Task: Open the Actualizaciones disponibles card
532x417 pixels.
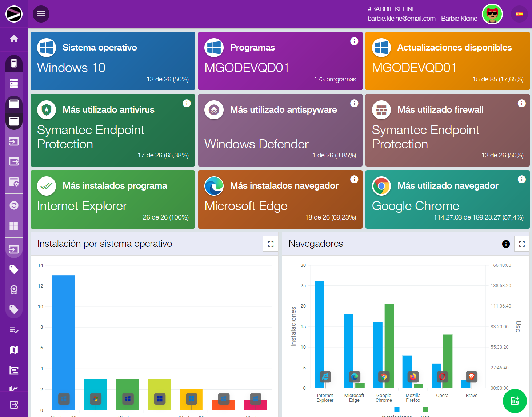Action: [447, 61]
